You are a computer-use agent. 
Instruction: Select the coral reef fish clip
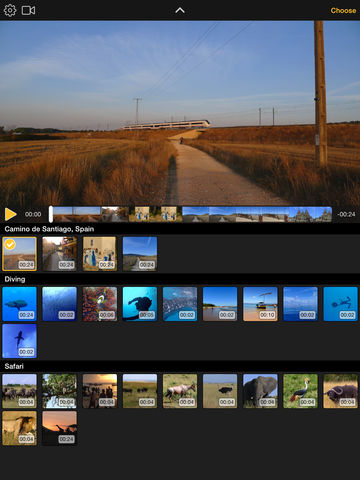point(100,304)
